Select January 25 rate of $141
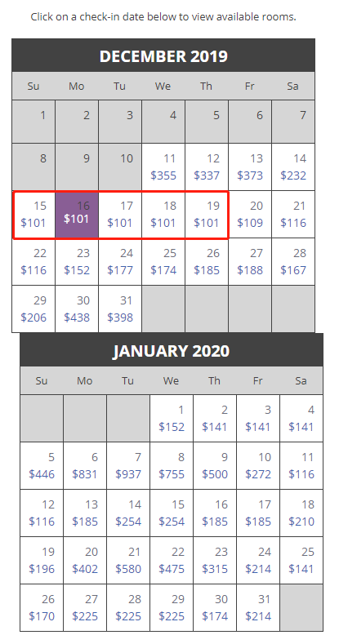348x644 pixels. [x=301, y=560]
